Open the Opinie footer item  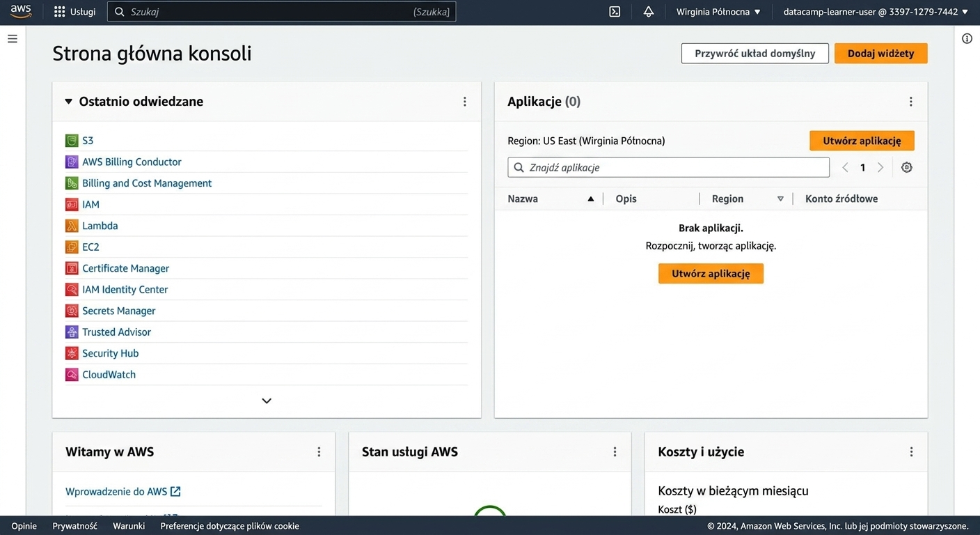click(24, 526)
